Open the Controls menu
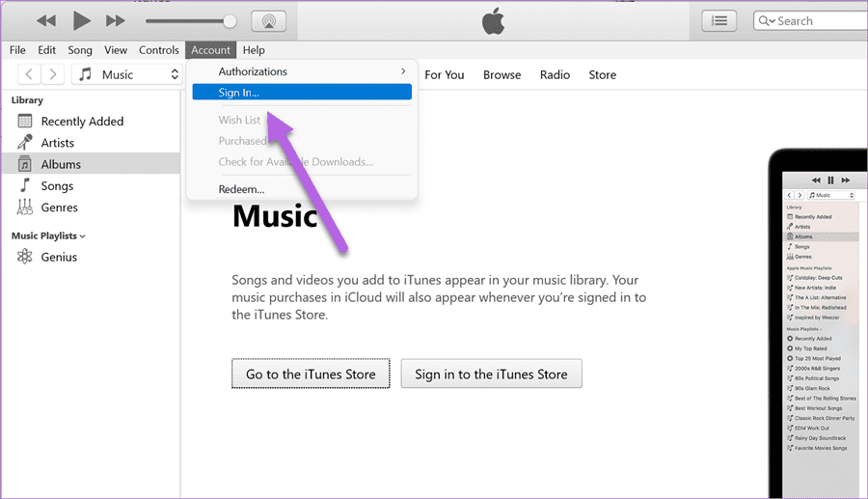This screenshot has width=868, height=499. 159,50
